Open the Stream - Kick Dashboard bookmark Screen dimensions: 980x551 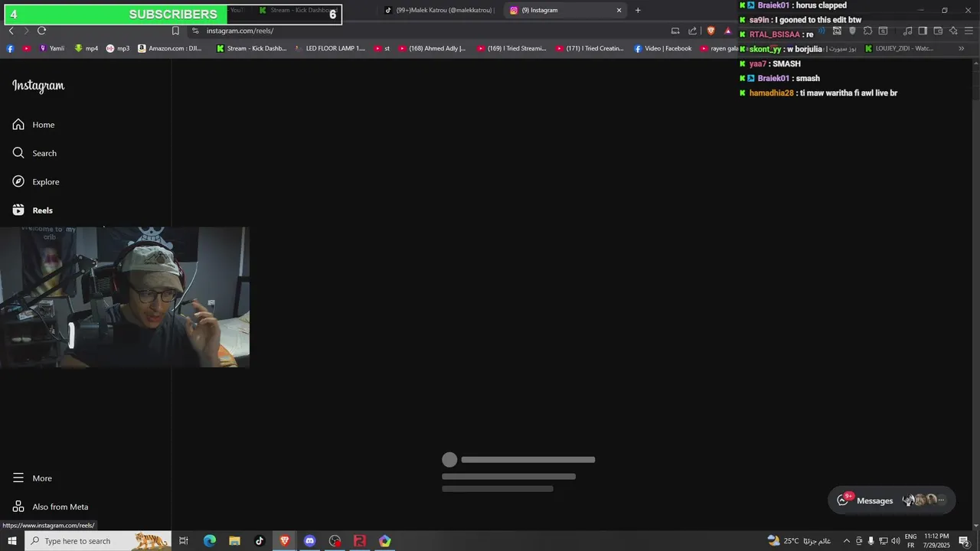[x=251, y=48]
